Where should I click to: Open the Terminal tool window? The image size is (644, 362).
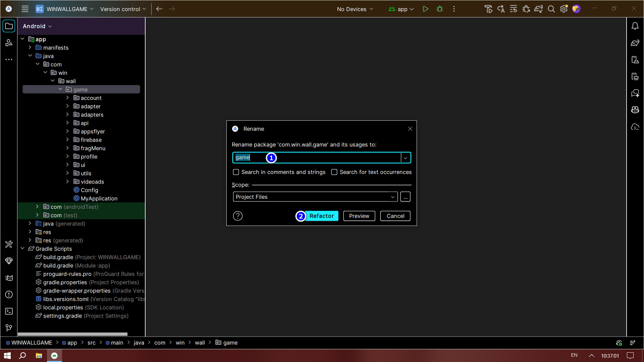tap(9, 311)
